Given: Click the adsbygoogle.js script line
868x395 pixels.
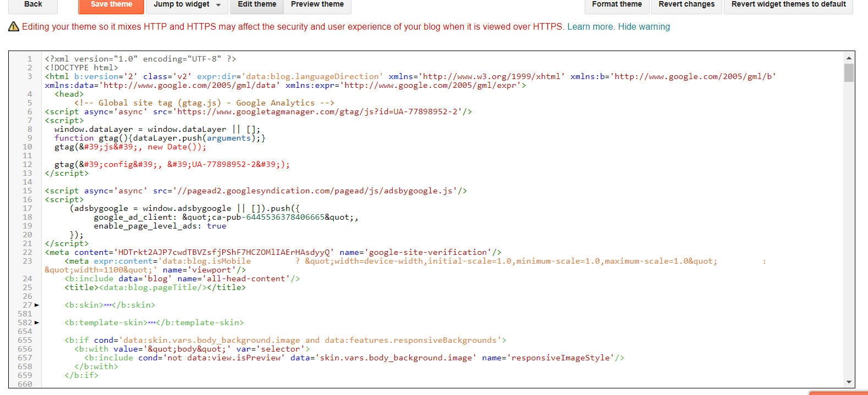Looking at the screenshot, I should coord(256,191).
